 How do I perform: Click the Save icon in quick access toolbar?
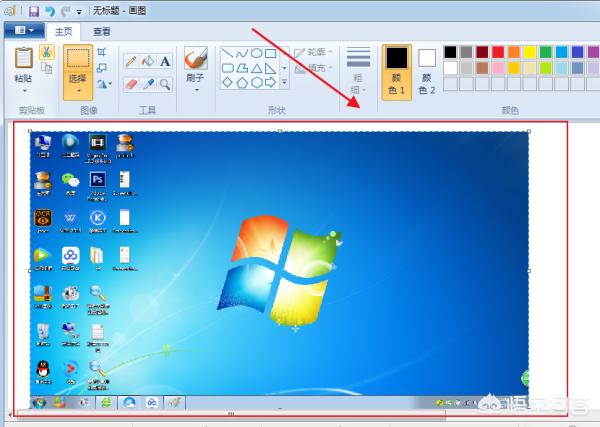click(x=33, y=11)
